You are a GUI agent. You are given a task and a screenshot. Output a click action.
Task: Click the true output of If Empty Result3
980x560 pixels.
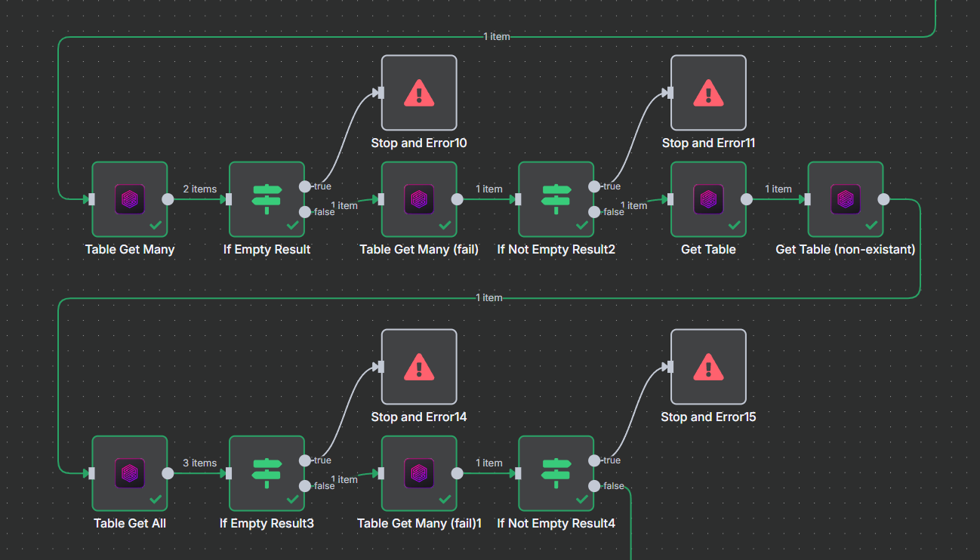pyautogui.click(x=304, y=460)
